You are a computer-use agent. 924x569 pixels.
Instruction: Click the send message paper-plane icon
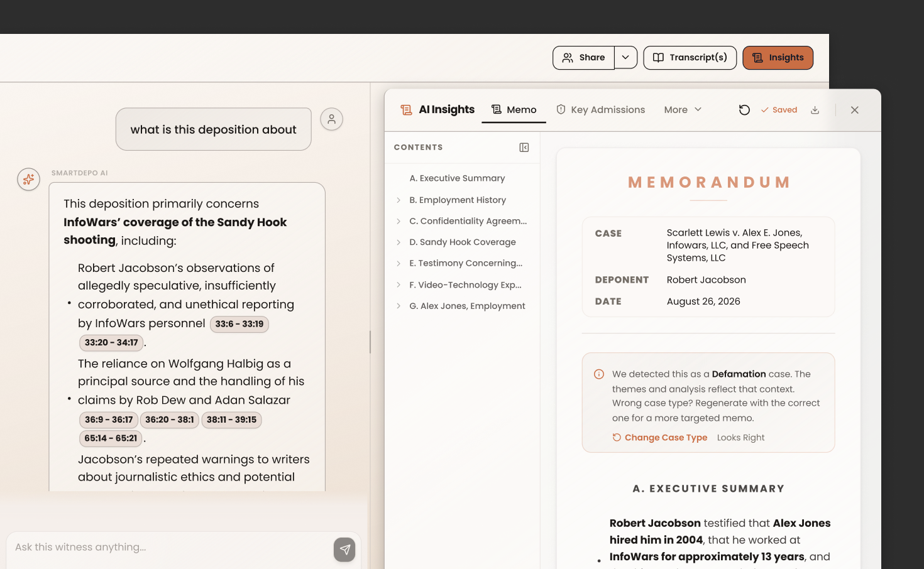[x=344, y=550]
